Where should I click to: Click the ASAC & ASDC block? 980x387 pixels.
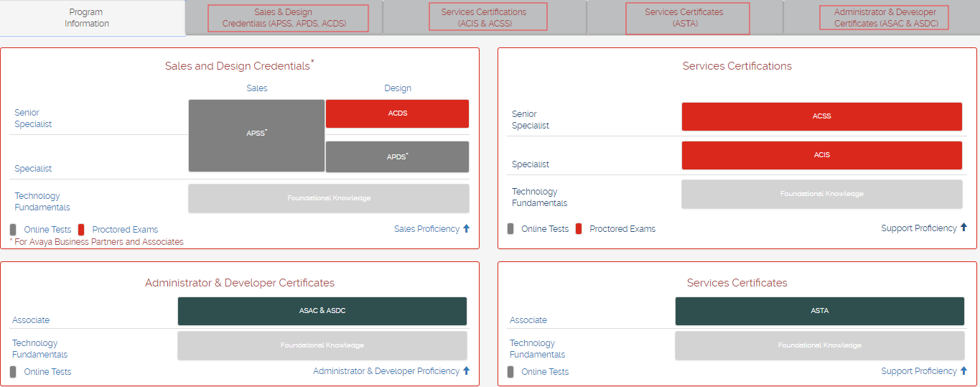tap(322, 311)
